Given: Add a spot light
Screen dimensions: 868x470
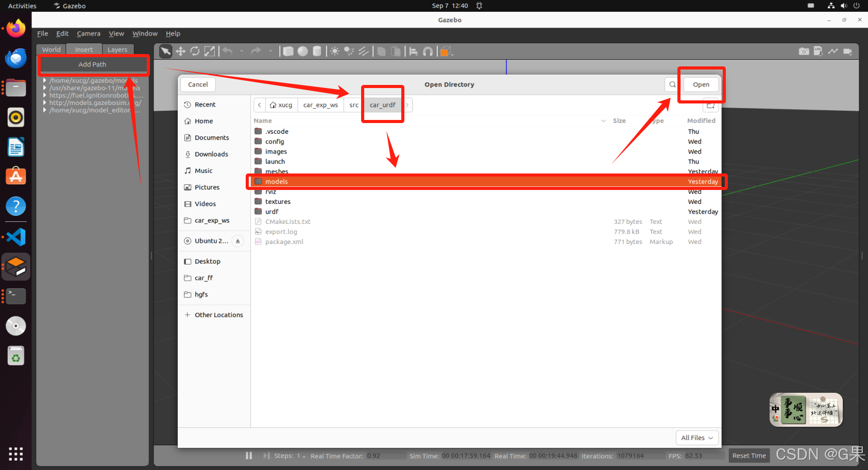Looking at the screenshot, I should coord(349,51).
